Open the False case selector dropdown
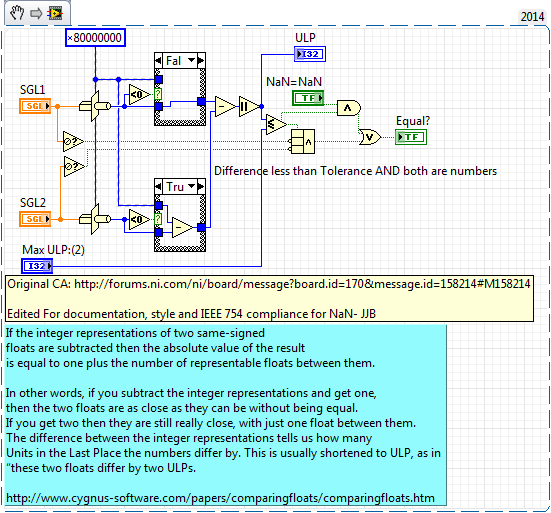 pyautogui.click(x=192, y=60)
